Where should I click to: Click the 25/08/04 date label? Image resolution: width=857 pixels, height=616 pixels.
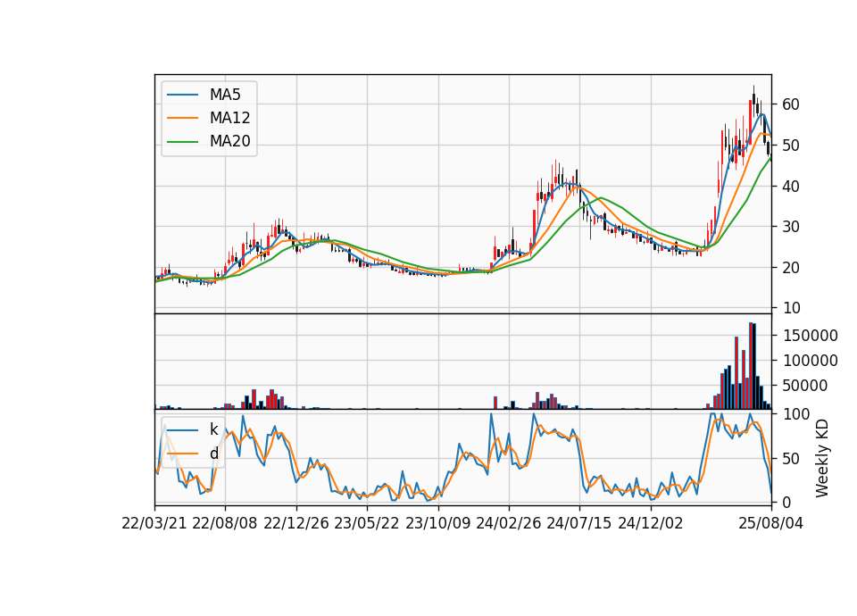771,523
